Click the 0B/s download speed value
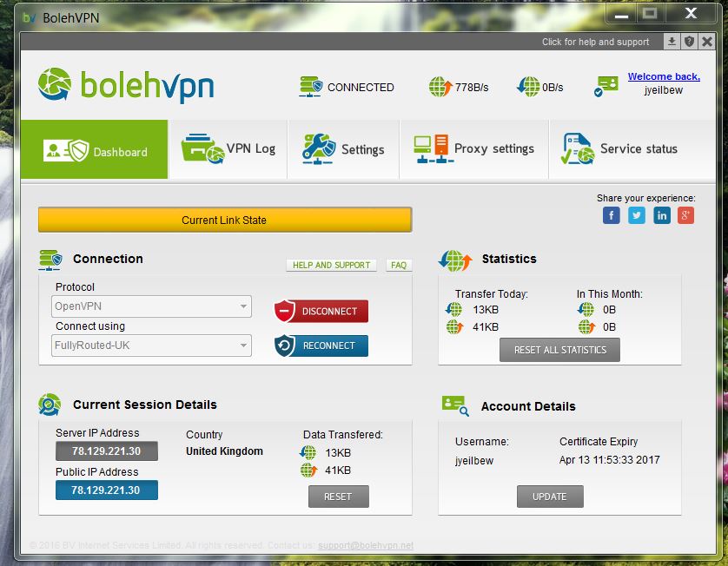728x566 pixels. [552, 87]
